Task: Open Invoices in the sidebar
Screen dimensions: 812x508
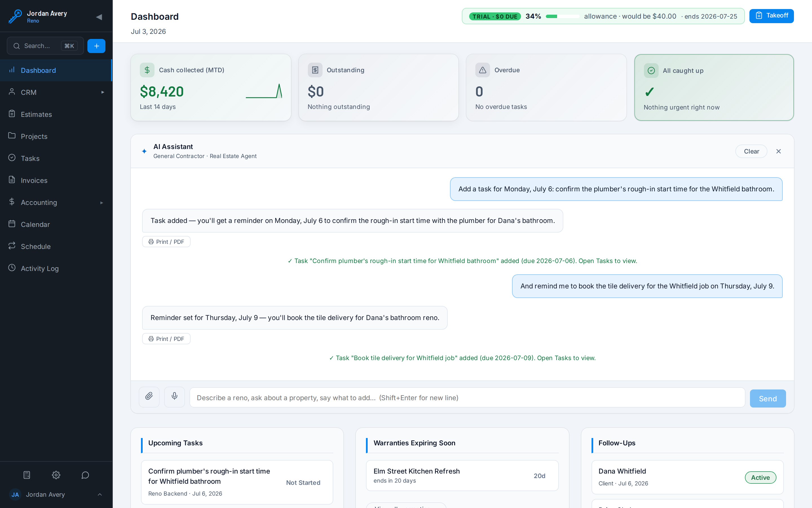Action: [56, 180]
